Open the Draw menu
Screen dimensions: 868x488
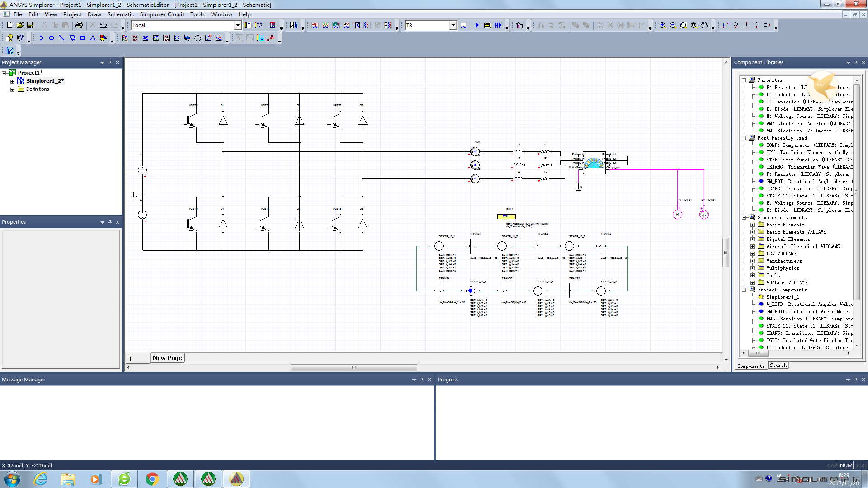coord(94,14)
